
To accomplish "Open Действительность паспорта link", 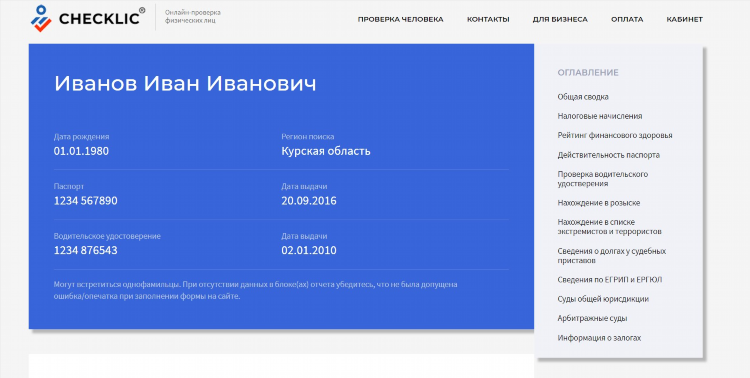I will (x=608, y=155).
